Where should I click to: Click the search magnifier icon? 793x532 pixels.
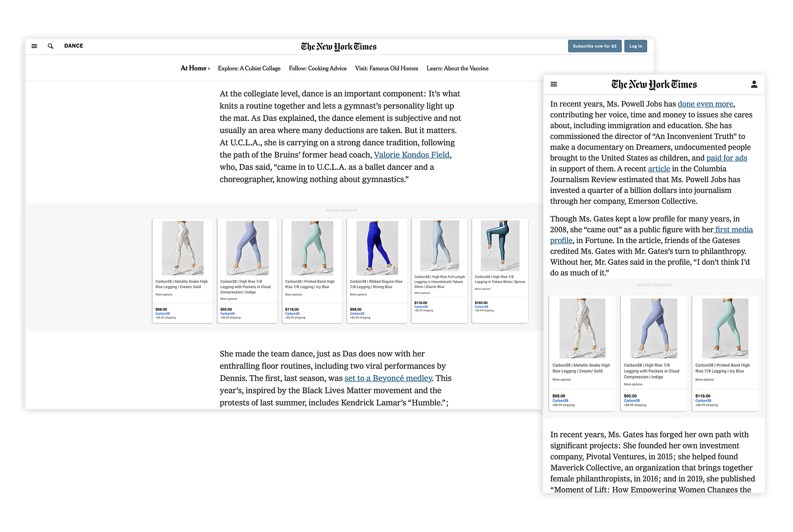click(50, 46)
